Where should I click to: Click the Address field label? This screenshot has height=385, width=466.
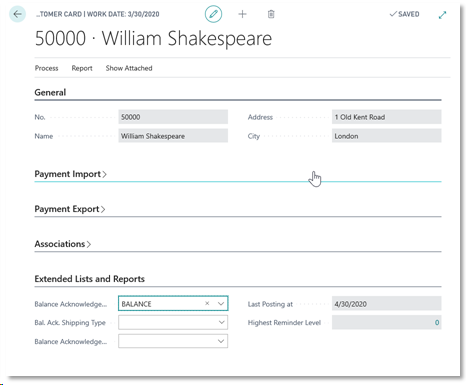coord(260,117)
